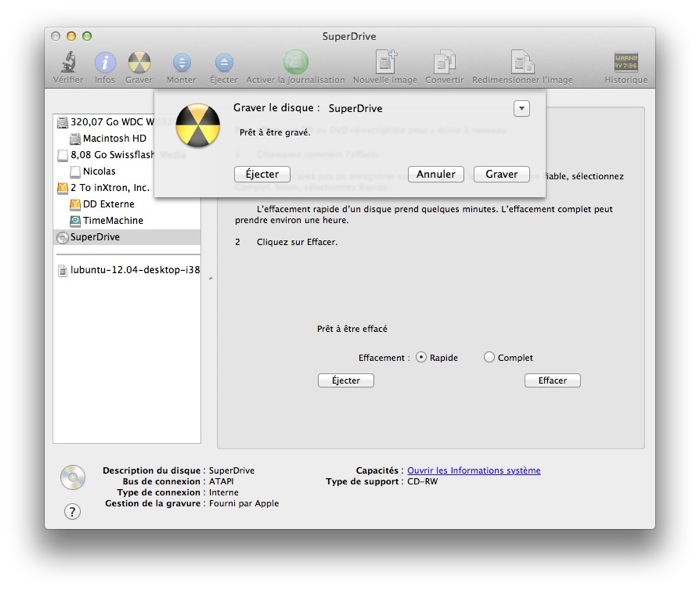
Task: Click Activer la journalisation toolbar icon
Action: [296, 62]
